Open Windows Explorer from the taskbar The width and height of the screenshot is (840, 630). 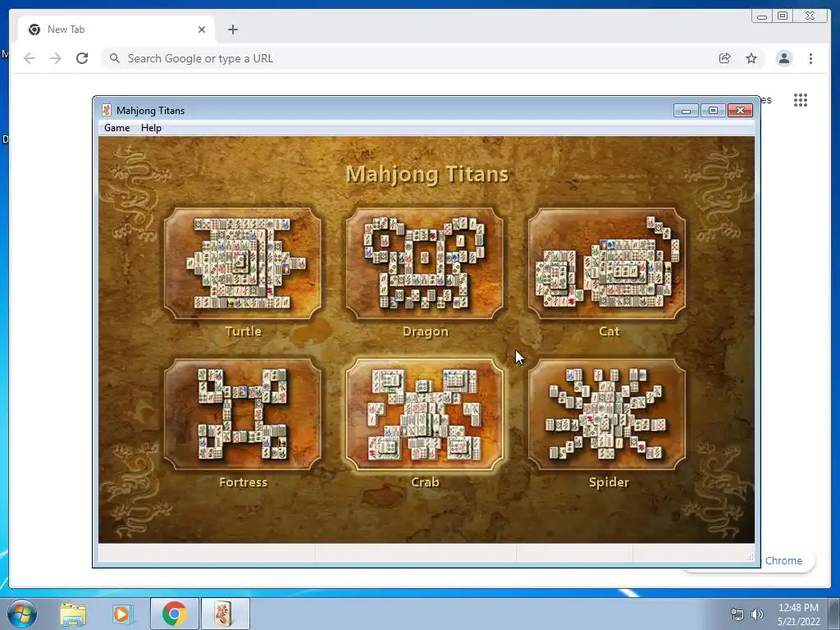click(x=73, y=614)
